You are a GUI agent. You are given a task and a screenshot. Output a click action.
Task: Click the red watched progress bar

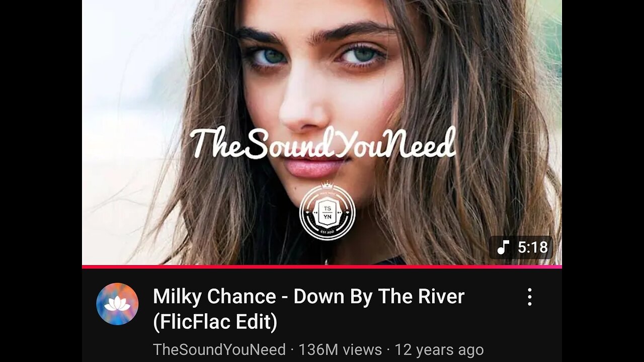pos(322,266)
